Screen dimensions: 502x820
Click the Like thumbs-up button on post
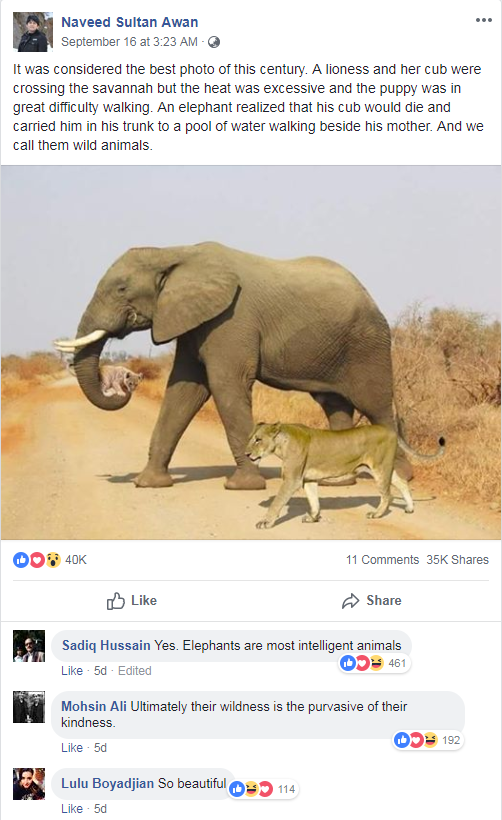point(132,601)
